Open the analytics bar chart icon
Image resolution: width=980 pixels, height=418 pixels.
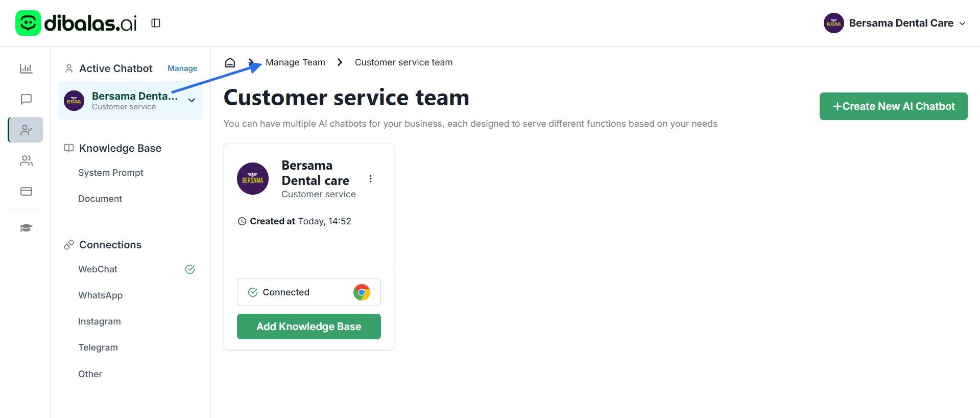click(26, 68)
